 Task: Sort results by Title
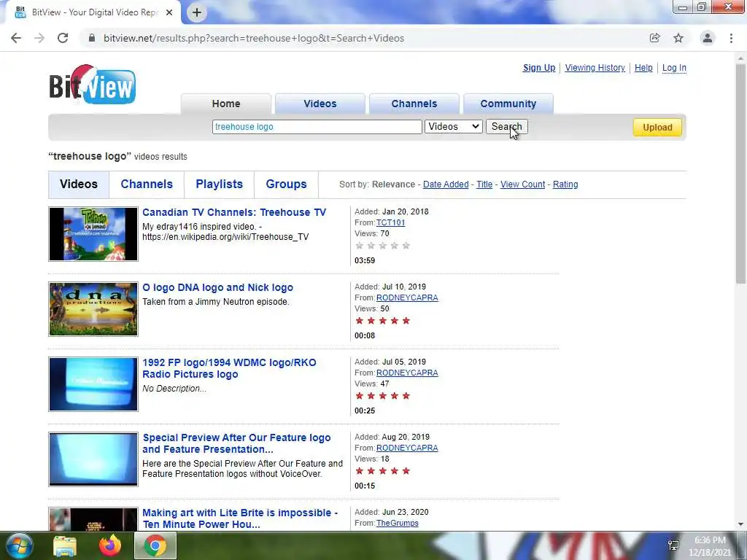pyautogui.click(x=484, y=184)
